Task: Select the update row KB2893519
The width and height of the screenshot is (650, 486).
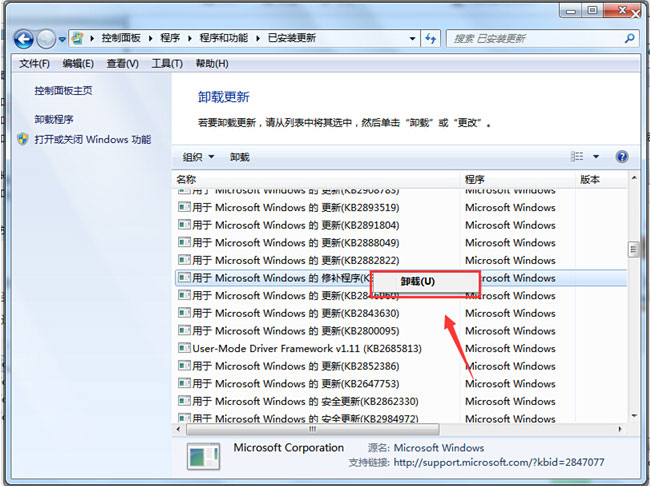Action: [x=400, y=207]
